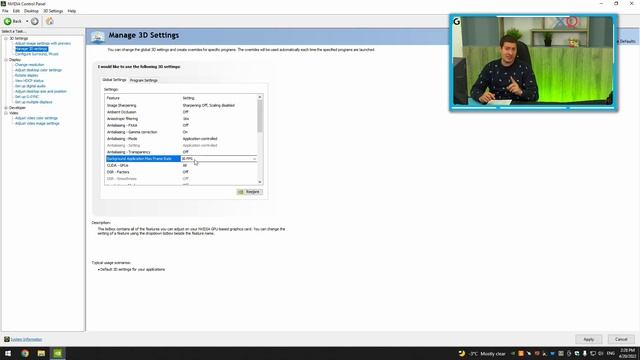
Task: Select the Antialiasing - Gamma correction row
Action: [x=182, y=132]
